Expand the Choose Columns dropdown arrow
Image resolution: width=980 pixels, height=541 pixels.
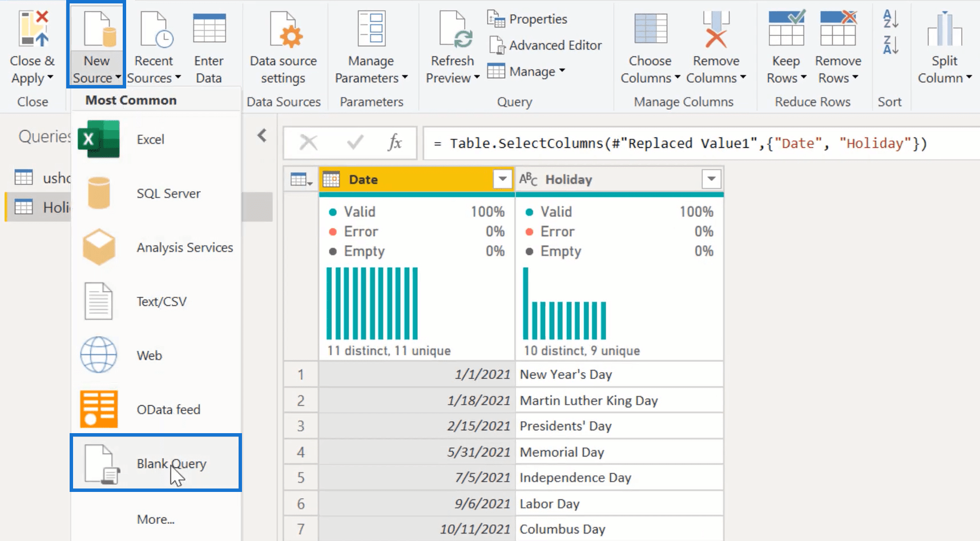[677, 78]
